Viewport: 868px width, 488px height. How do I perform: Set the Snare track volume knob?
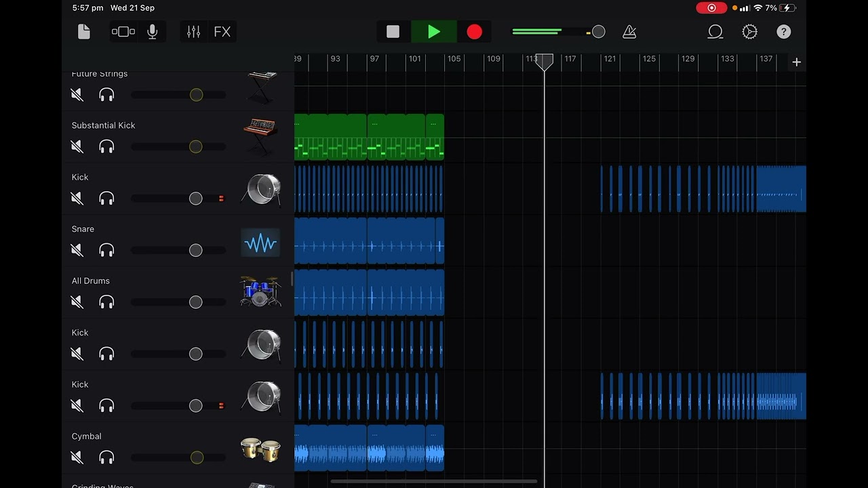195,250
